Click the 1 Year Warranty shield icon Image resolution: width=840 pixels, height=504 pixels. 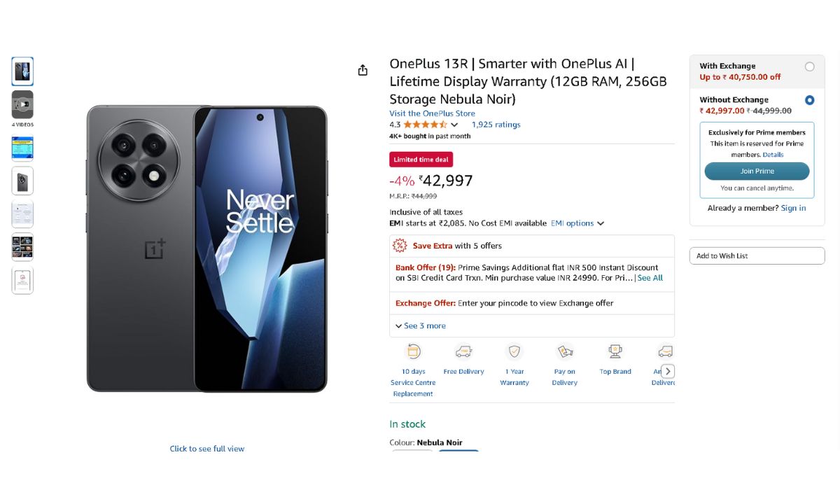(514, 351)
